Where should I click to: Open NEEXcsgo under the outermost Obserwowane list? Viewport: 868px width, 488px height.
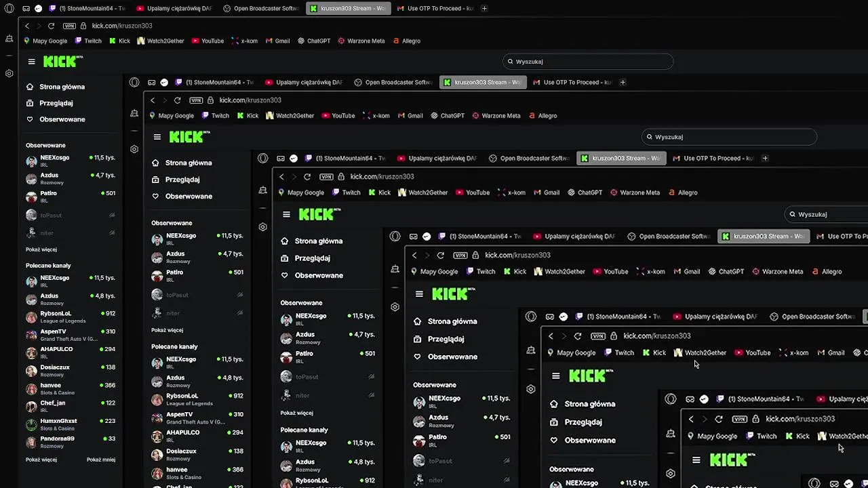pos(71,160)
